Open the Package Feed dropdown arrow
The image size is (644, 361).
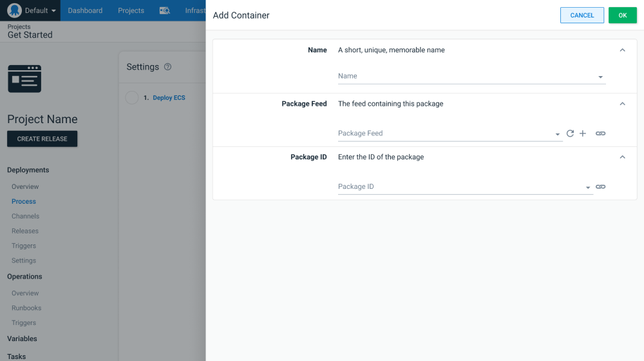point(557,134)
